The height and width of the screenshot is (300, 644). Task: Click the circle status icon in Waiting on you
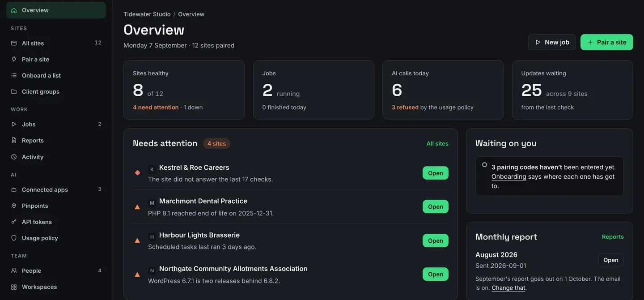[484, 165]
